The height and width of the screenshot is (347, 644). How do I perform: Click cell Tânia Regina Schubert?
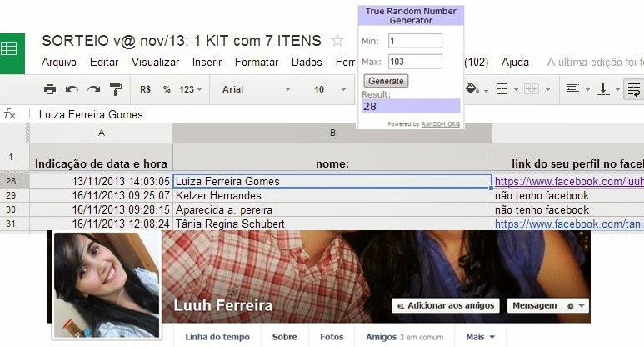pyautogui.click(x=332, y=224)
